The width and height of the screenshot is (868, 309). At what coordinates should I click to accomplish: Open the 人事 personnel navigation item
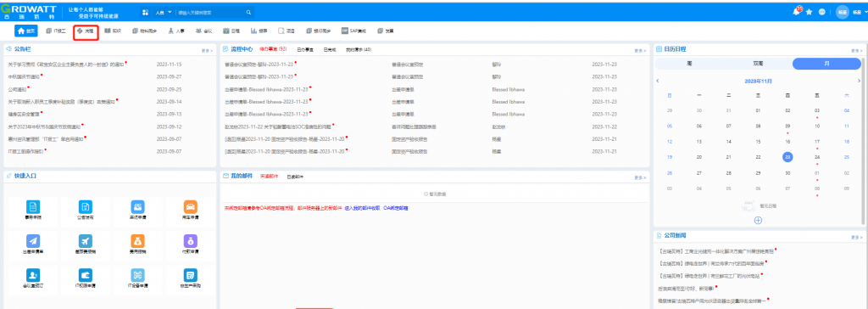pyautogui.click(x=176, y=31)
